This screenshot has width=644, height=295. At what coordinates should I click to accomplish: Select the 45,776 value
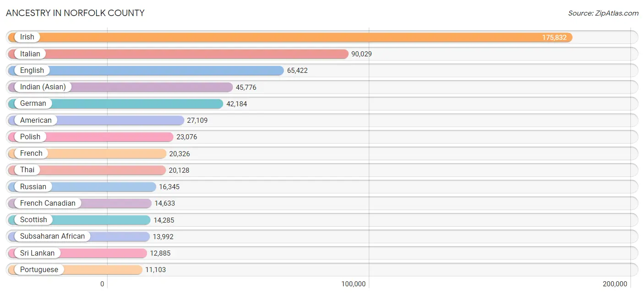tap(246, 87)
